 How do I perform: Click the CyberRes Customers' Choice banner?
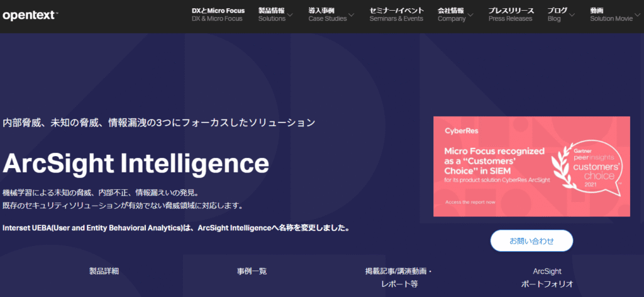tap(531, 166)
